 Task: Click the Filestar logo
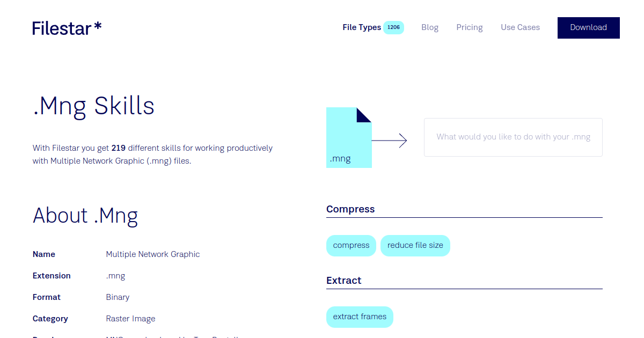(67, 27)
